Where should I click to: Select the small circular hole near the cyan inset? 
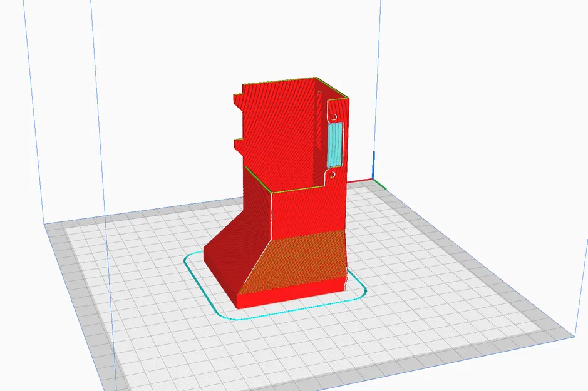point(334,117)
